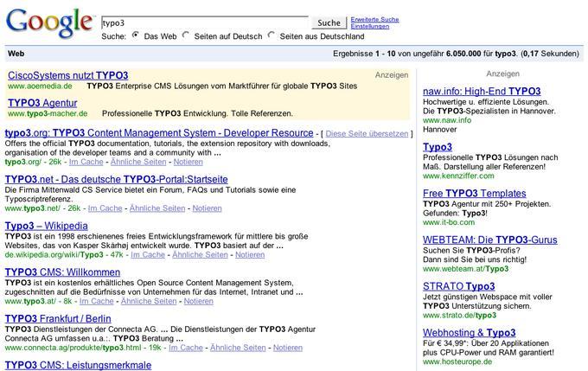
Task: Click the Web tab label
Action: click(16, 54)
